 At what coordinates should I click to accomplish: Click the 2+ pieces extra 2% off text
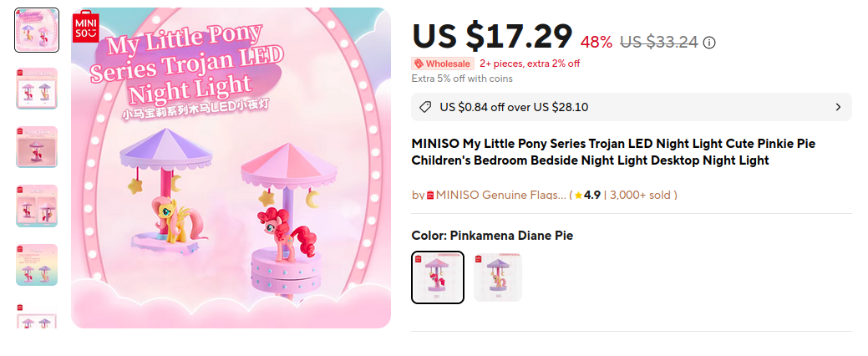coord(530,64)
